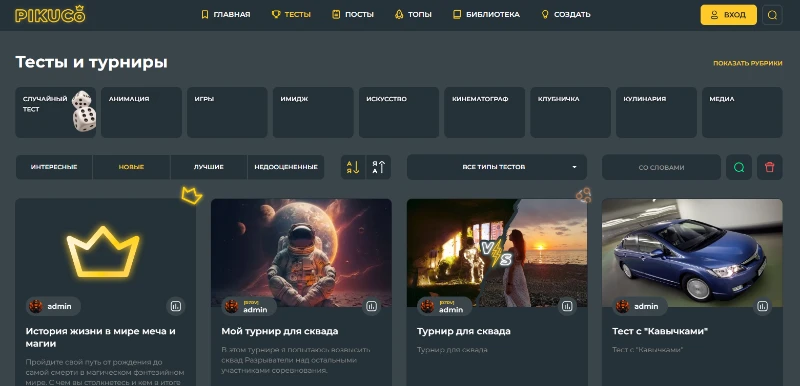Open Медиа category tile
The image size is (800, 386).
click(x=742, y=112)
